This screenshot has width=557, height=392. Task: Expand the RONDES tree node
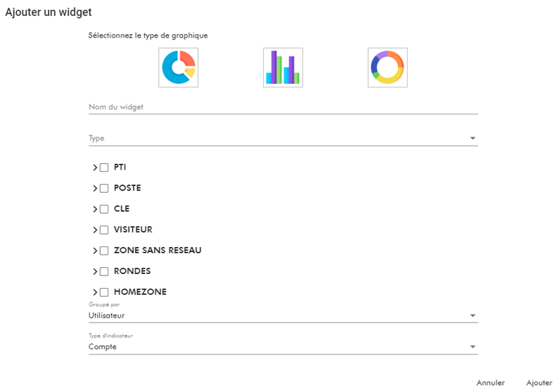click(x=95, y=271)
